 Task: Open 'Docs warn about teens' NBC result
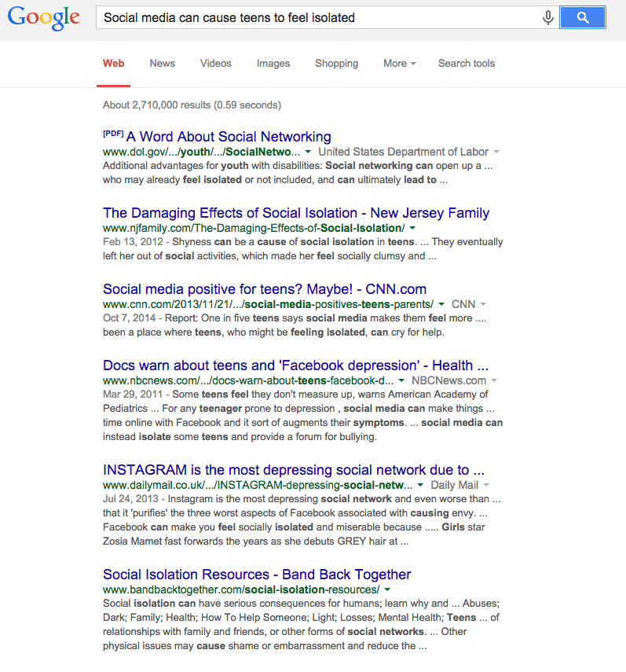(x=296, y=365)
